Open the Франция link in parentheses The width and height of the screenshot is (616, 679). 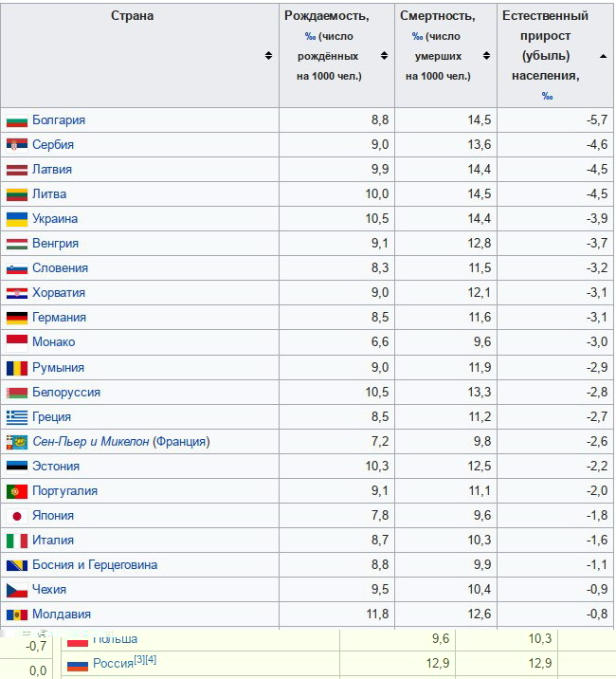point(181,442)
